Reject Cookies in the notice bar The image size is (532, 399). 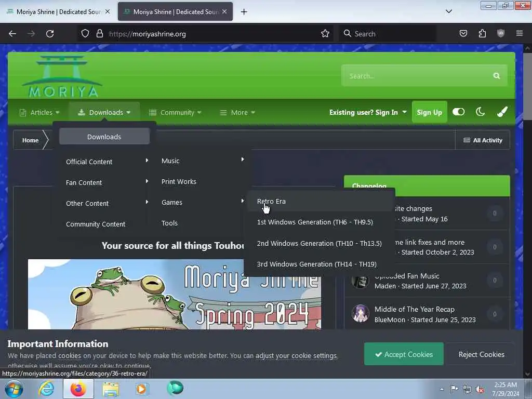pos(481,354)
